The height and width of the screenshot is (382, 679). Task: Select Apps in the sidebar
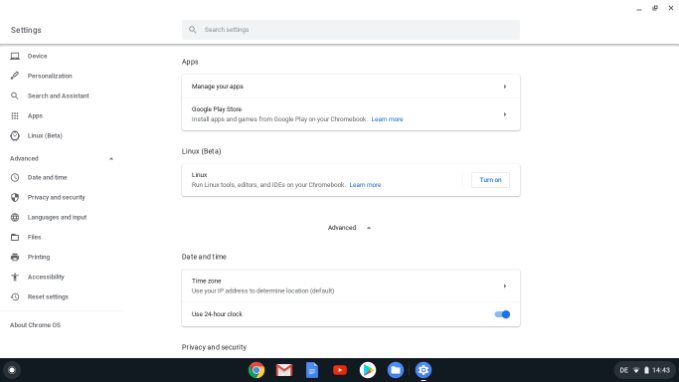coord(35,116)
